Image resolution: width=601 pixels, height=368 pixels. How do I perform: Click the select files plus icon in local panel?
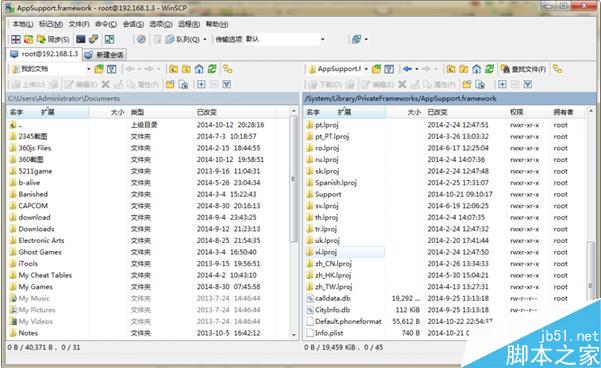[201, 84]
